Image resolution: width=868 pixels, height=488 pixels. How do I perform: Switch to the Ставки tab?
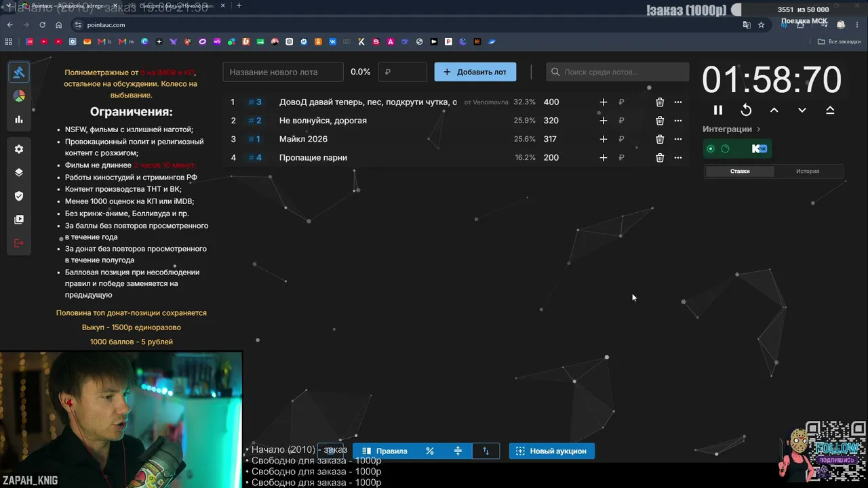coord(740,171)
